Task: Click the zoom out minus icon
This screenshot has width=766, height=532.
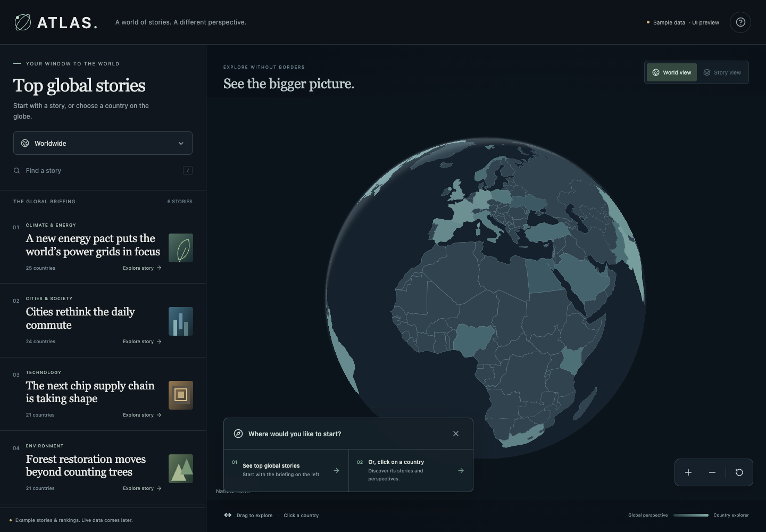Action: point(712,472)
